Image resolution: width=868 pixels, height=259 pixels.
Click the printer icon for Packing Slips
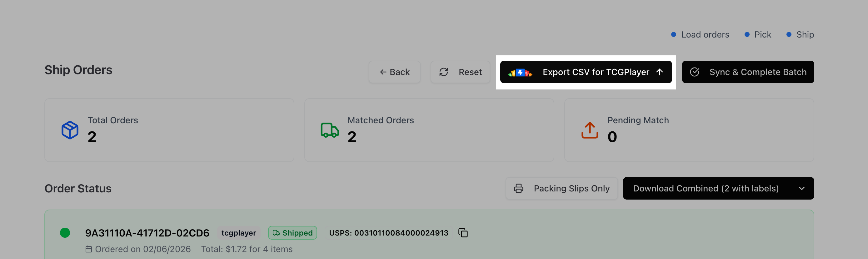coord(519,189)
